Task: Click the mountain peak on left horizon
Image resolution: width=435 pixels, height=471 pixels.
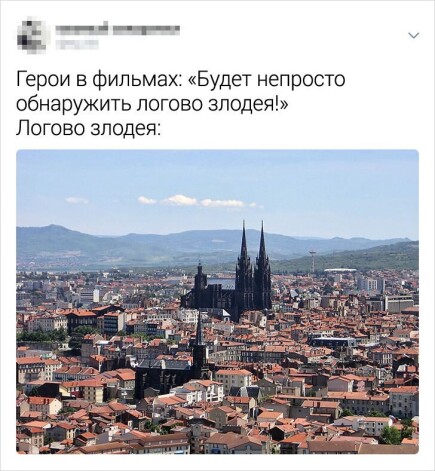Action: click(x=52, y=229)
